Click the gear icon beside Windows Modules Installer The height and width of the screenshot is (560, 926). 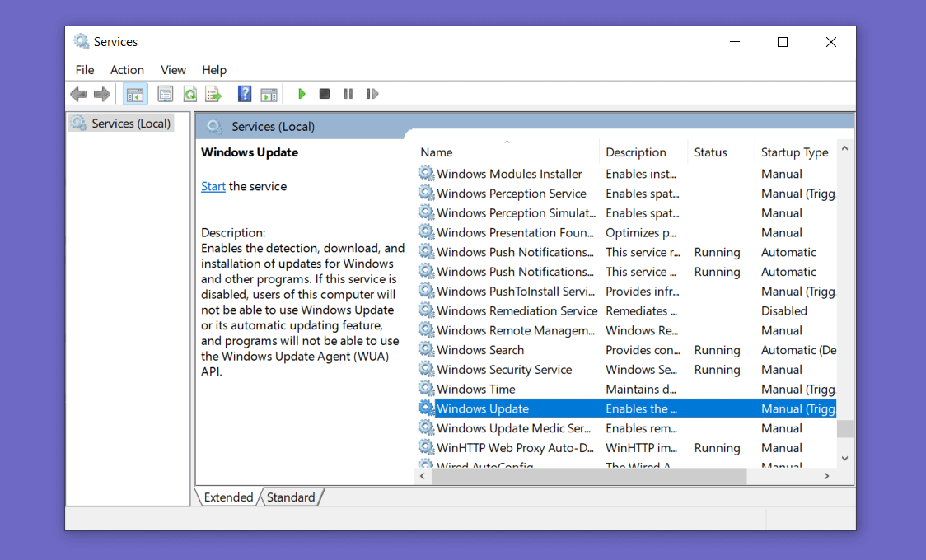click(427, 173)
